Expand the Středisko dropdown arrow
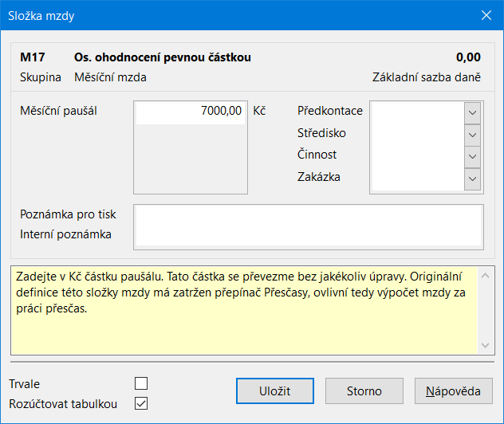 (472, 135)
